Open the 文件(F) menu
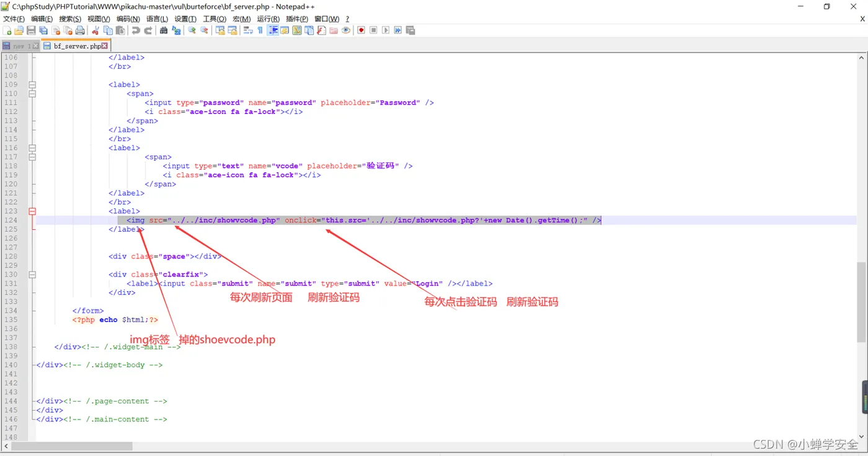 (x=14, y=19)
